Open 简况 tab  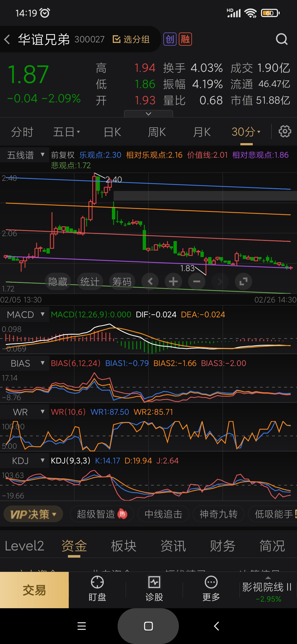click(x=272, y=546)
